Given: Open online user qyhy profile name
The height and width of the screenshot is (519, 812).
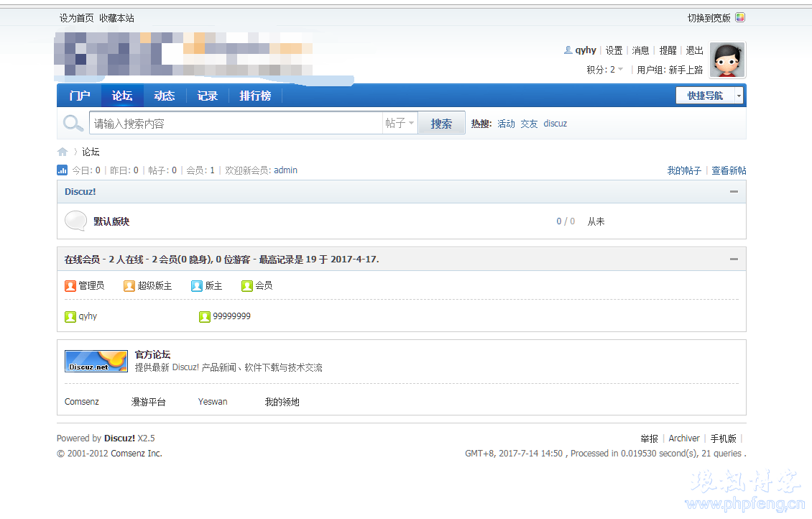Looking at the screenshot, I should pyautogui.click(x=88, y=316).
